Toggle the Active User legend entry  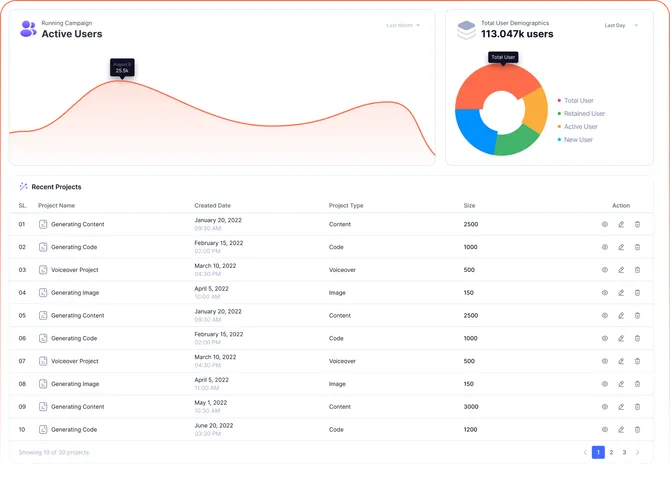[x=577, y=127]
